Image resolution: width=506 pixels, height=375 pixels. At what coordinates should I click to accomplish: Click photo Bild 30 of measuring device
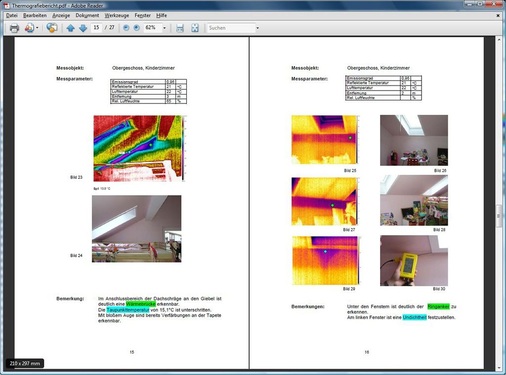click(x=414, y=261)
